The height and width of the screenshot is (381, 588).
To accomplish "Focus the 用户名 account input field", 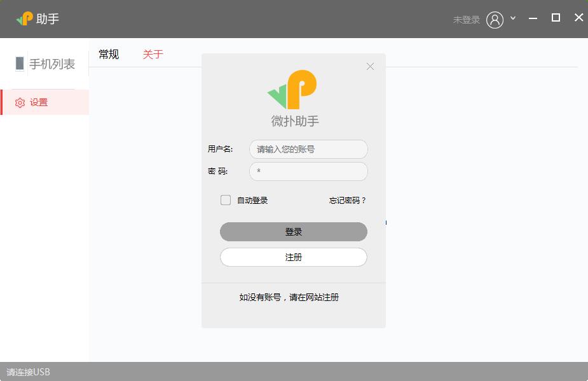I will pos(308,149).
